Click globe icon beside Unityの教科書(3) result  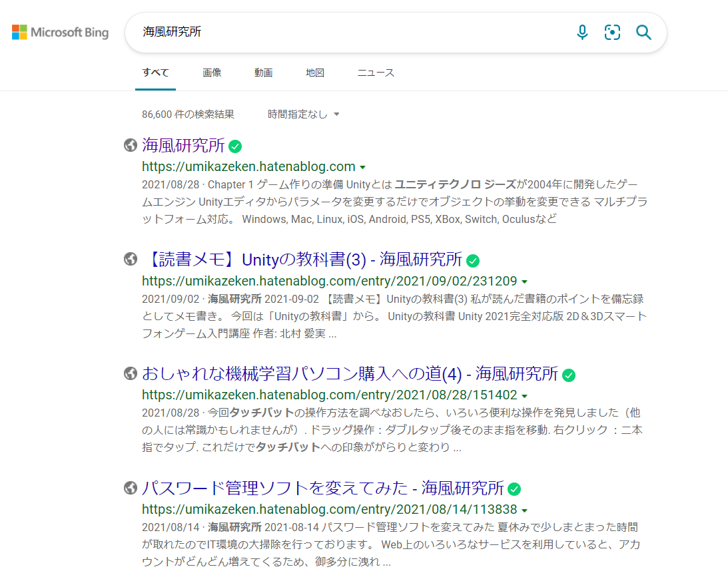(x=131, y=259)
